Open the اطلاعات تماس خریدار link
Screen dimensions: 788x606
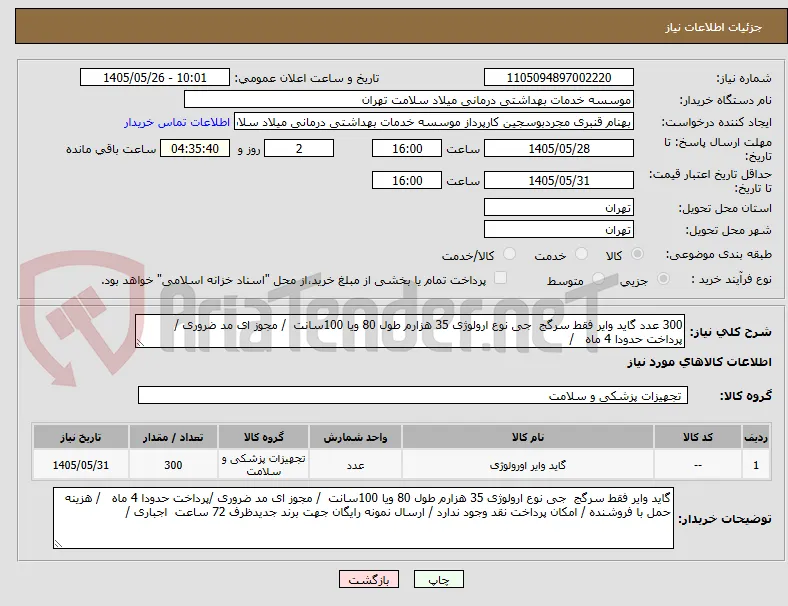pyautogui.click(x=177, y=122)
